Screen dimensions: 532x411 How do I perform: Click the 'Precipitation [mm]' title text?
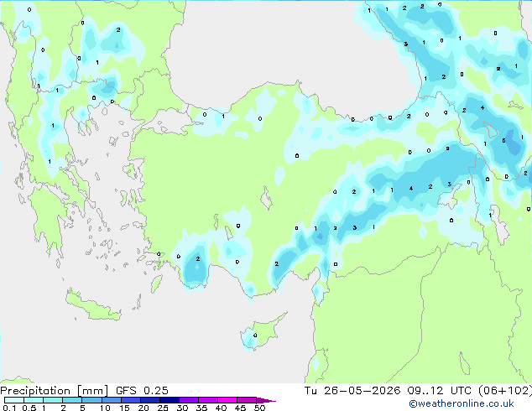tap(54, 391)
